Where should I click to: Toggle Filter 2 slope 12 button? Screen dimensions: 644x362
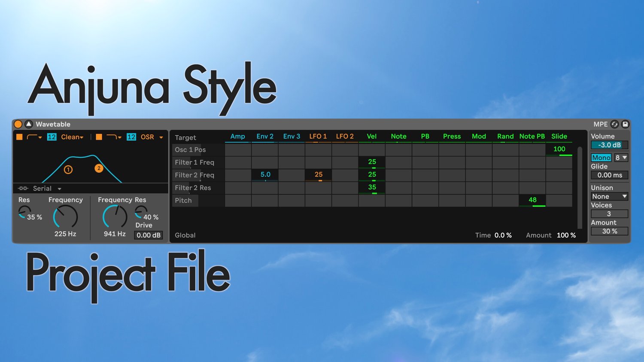pos(131,137)
